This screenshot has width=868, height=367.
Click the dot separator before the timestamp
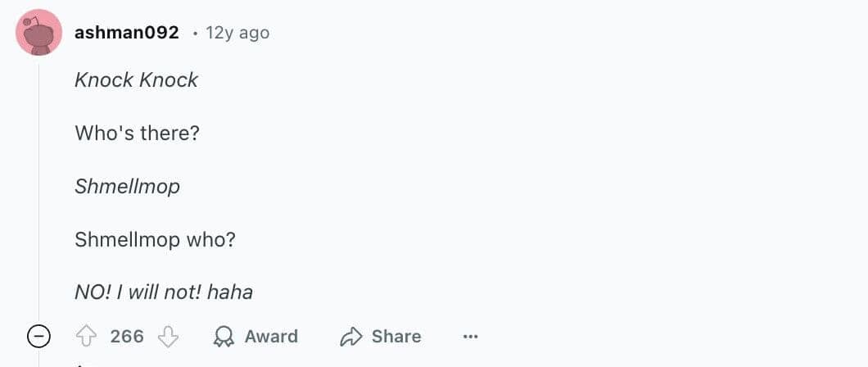click(195, 34)
